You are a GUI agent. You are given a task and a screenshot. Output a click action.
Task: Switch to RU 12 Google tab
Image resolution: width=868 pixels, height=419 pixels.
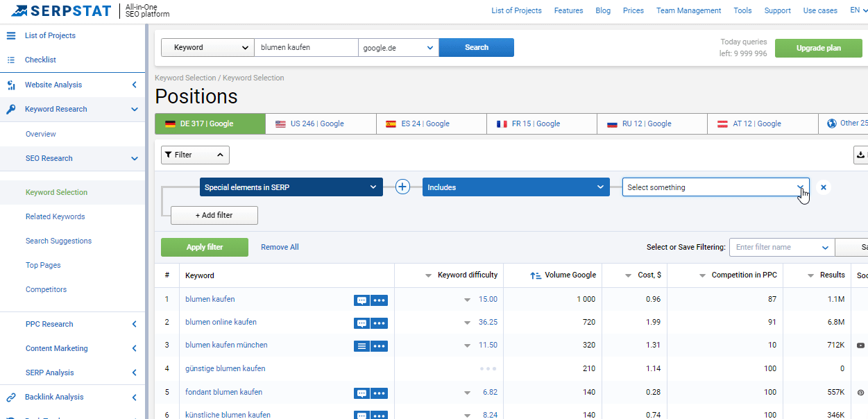652,123
